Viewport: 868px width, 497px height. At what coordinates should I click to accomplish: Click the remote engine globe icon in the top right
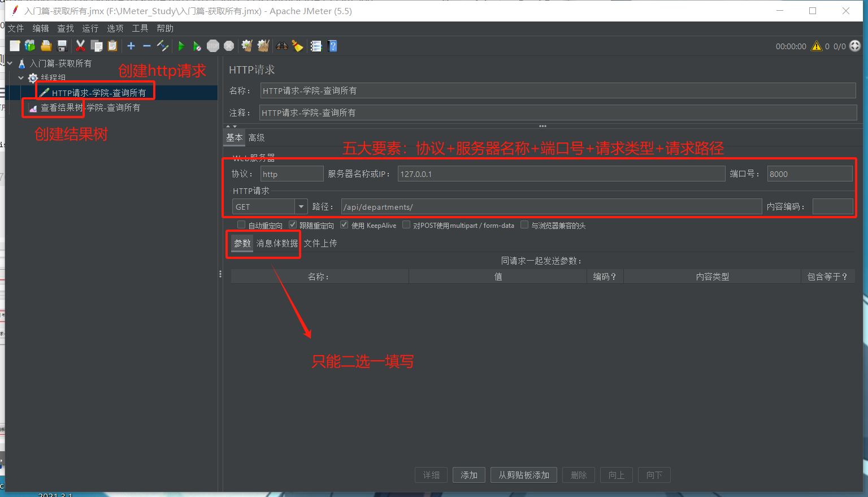click(x=855, y=46)
